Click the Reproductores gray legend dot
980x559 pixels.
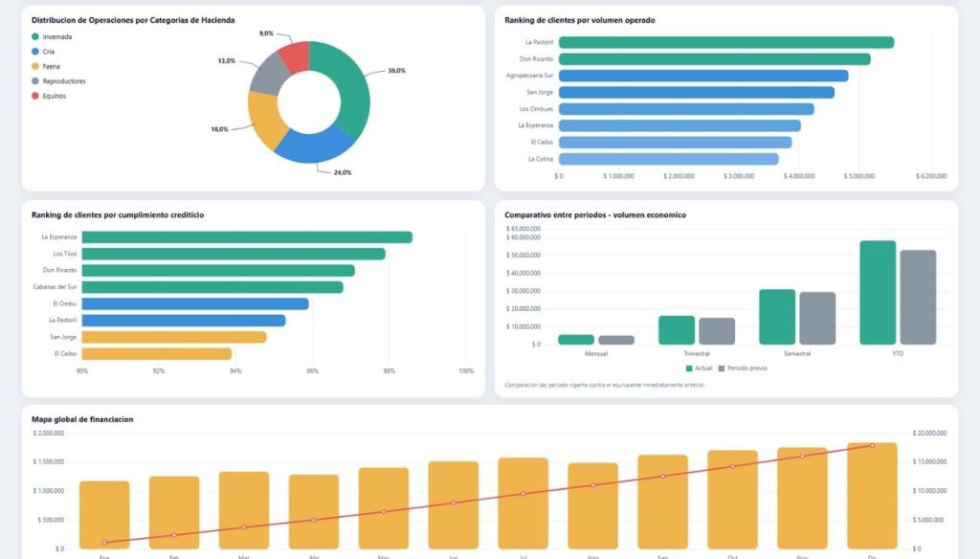35,81
